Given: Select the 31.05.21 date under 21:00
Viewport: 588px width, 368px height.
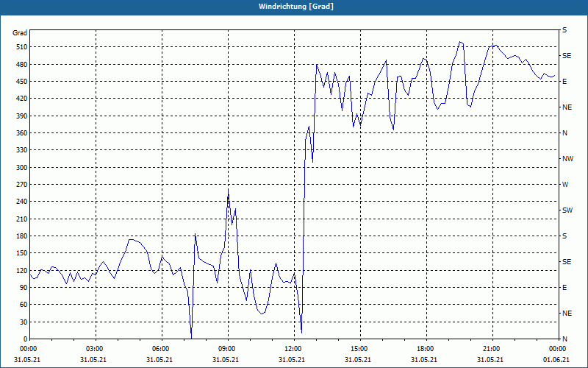Looking at the screenshot, I should click(490, 359).
